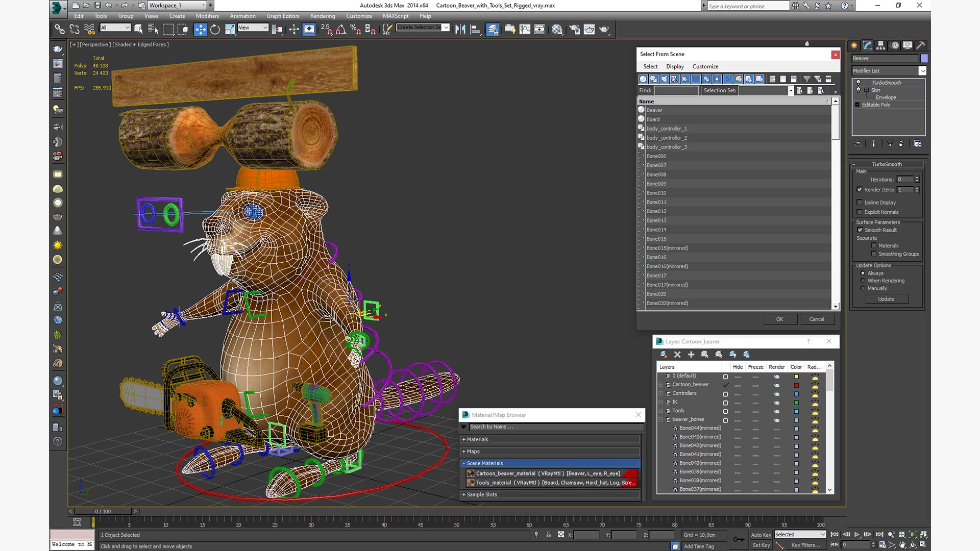Open Display menu in Select From Scene
This screenshot has height=551, width=980.
click(675, 66)
